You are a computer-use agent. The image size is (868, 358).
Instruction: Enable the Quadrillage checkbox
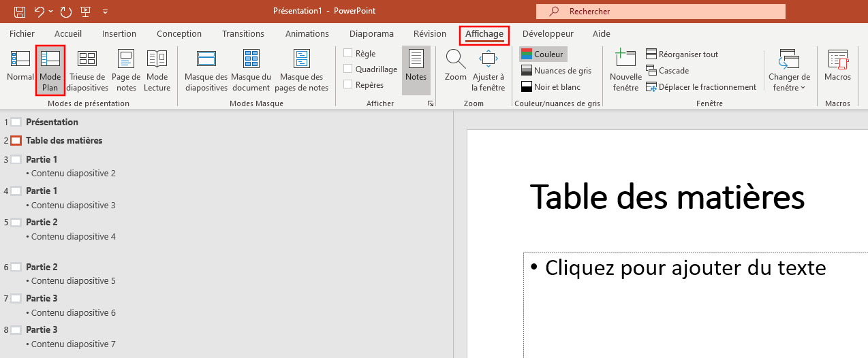348,69
